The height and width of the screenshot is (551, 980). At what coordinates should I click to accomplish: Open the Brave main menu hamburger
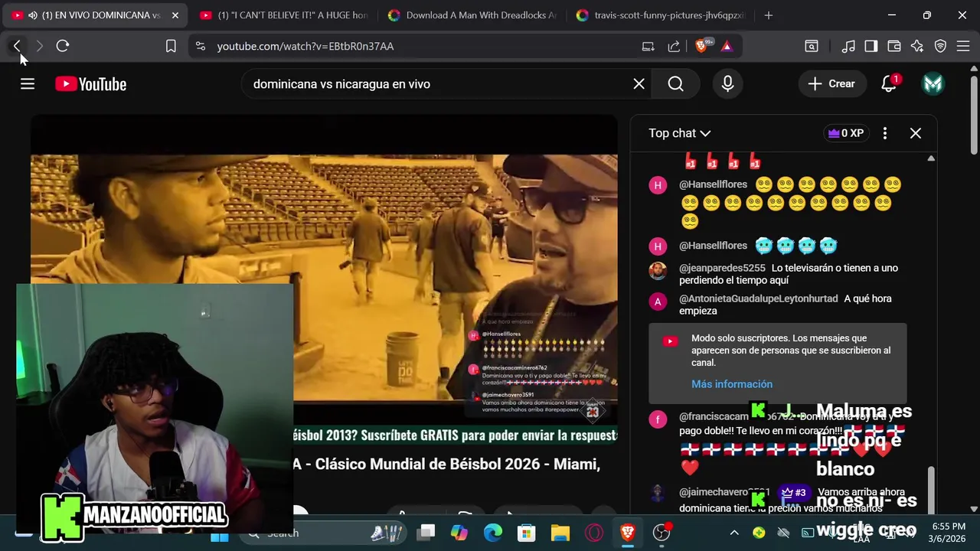click(962, 46)
